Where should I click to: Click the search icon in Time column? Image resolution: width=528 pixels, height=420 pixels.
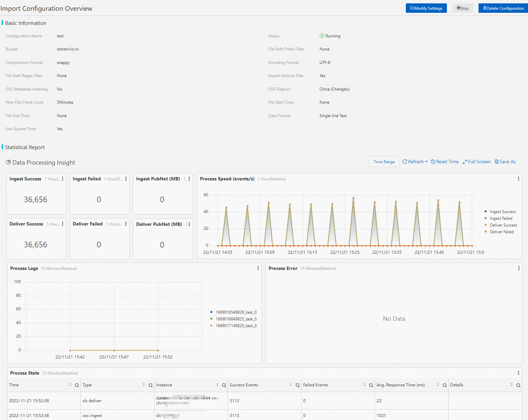pos(77,385)
